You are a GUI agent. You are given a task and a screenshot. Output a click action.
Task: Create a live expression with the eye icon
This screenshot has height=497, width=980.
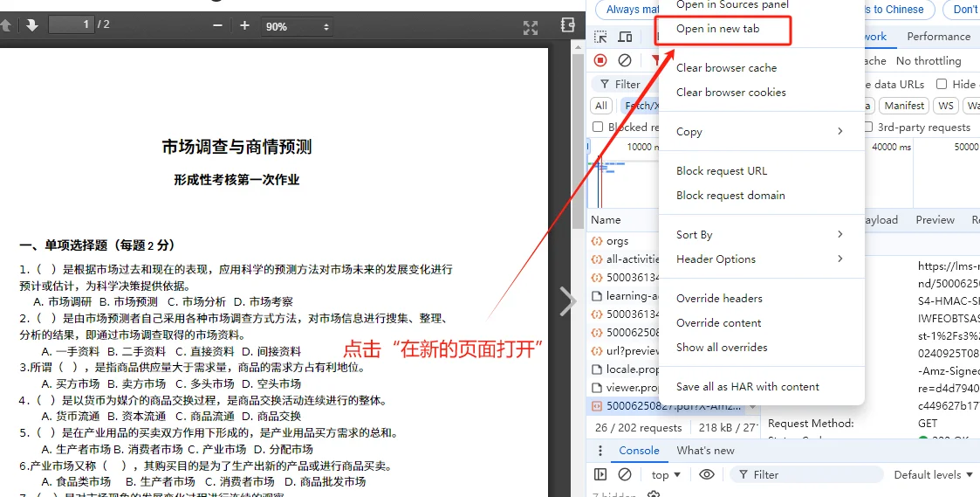click(706, 474)
